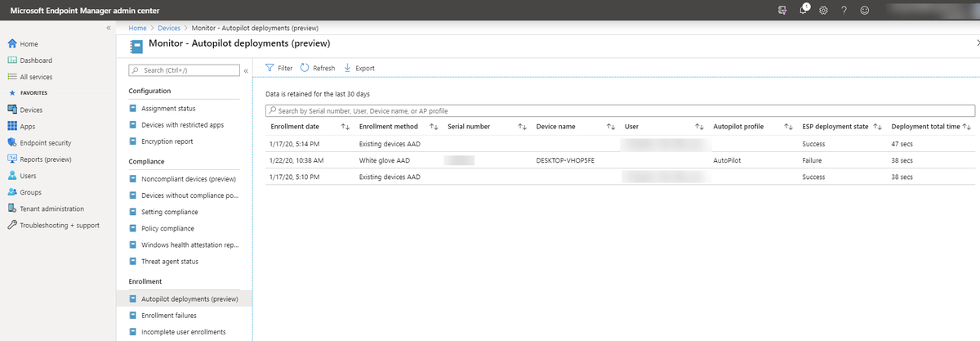Image resolution: width=980 pixels, height=341 pixels.
Task: Open the help question mark
Action: click(x=844, y=10)
